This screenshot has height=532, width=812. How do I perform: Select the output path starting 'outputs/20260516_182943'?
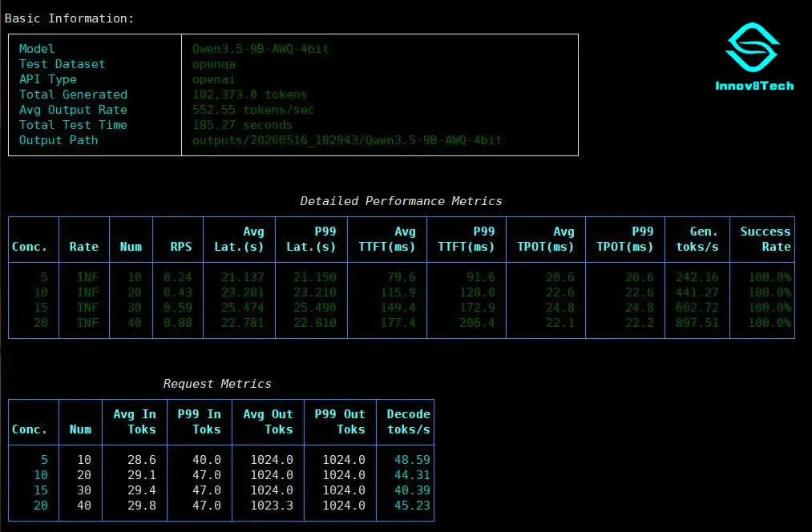[x=347, y=140]
